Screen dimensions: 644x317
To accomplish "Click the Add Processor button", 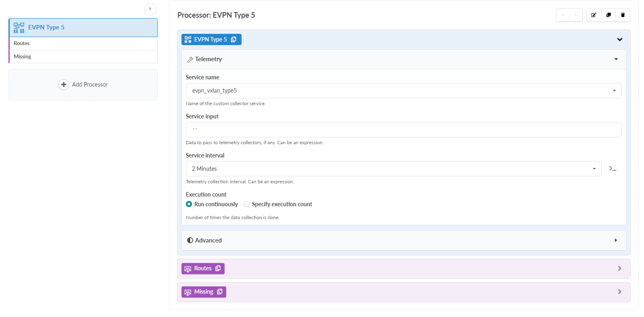I will (83, 85).
